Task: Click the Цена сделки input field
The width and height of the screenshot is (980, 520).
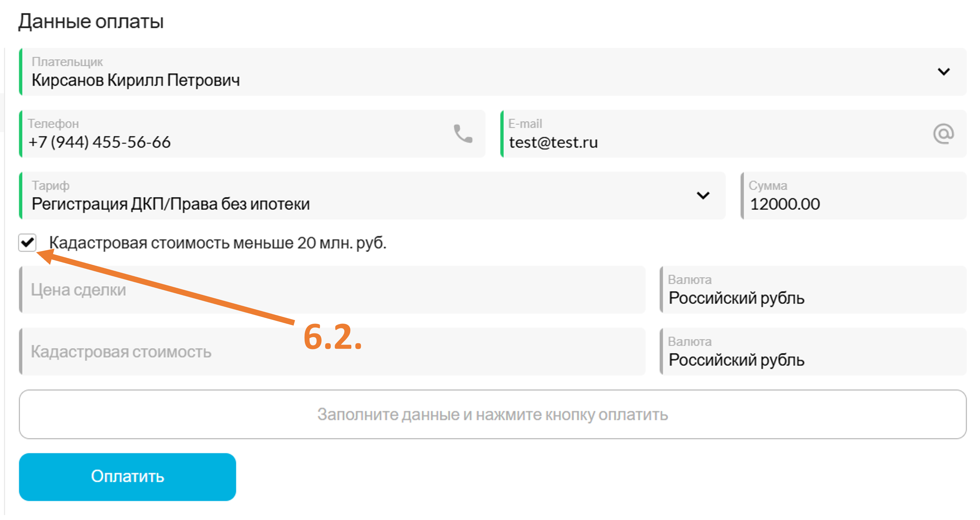Action: [332, 290]
